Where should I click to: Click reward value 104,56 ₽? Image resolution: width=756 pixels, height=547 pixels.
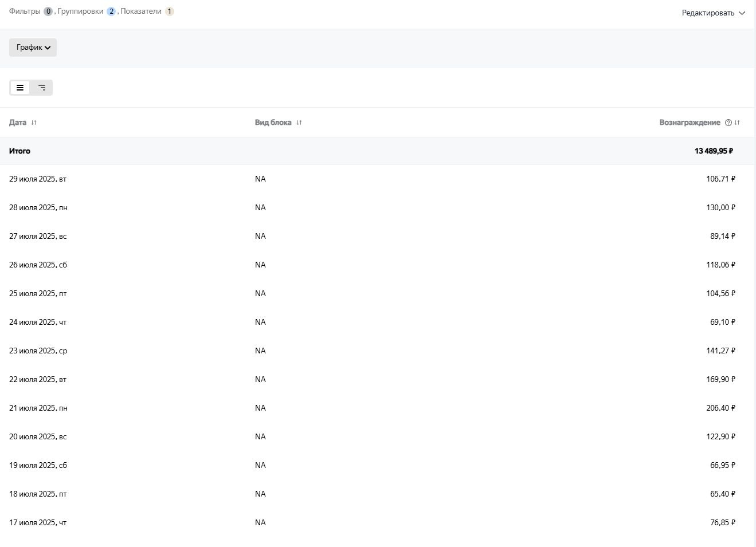pos(720,293)
